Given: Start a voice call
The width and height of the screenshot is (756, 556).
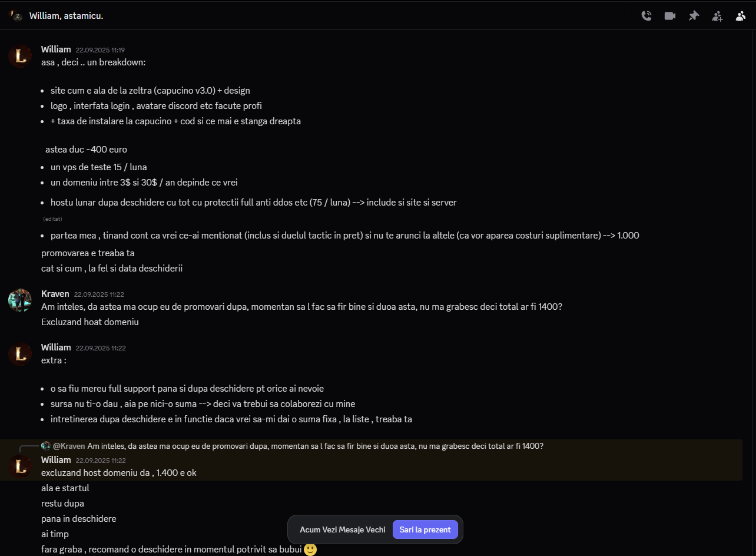Looking at the screenshot, I should click(646, 16).
